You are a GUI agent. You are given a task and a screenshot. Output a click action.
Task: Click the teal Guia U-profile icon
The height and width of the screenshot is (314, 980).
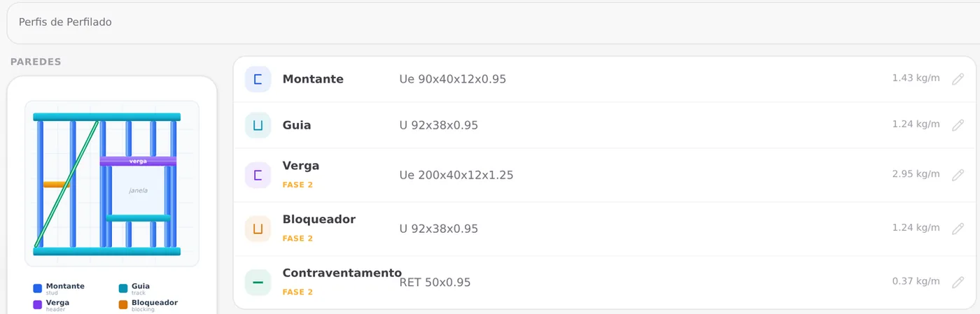pyautogui.click(x=258, y=125)
